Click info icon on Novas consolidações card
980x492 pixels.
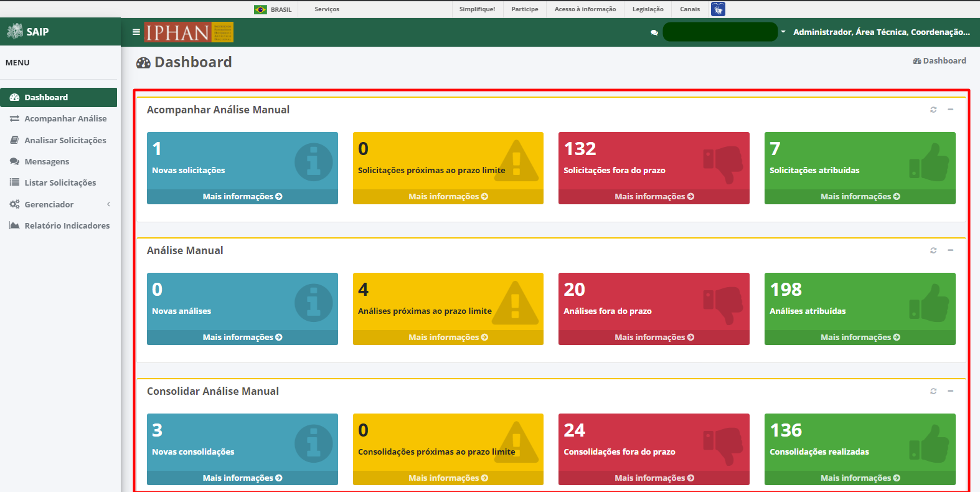click(314, 443)
